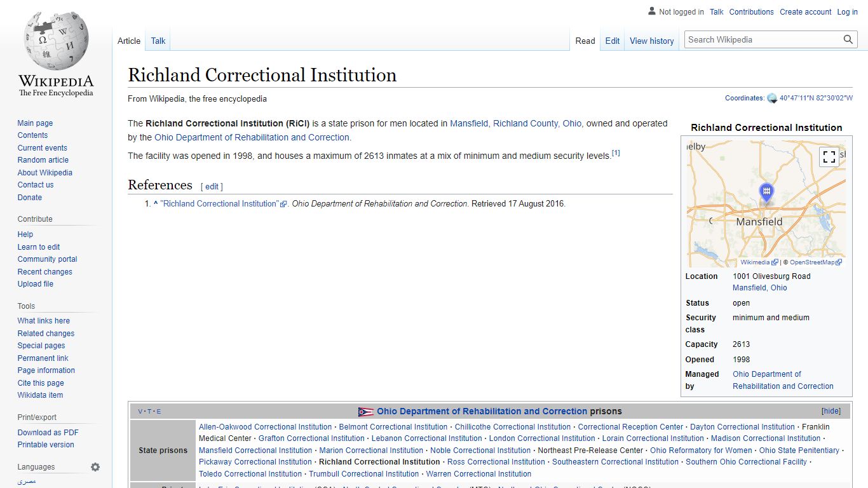Open Printable version
This screenshot has width=868, height=488.
[x=46, y=445]
